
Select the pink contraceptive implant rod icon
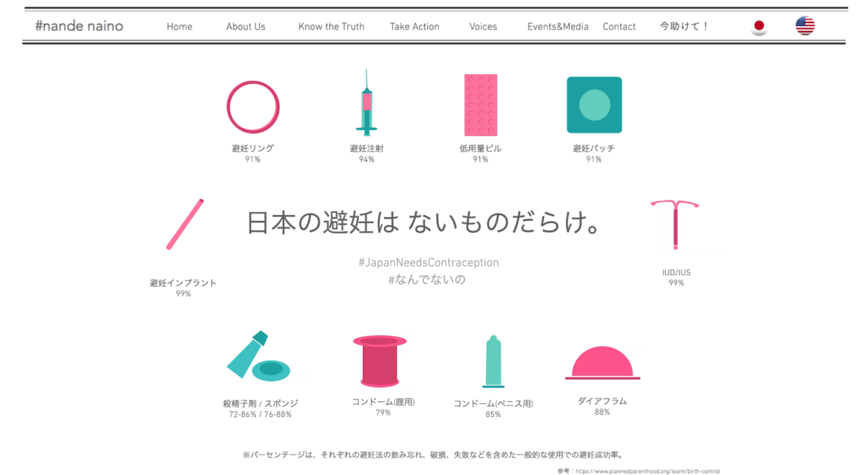pos(184,224)
